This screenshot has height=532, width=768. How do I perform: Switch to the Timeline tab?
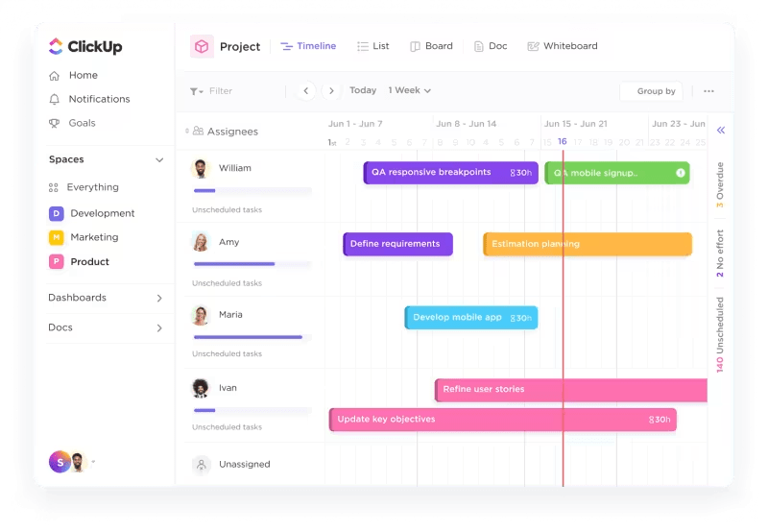308,46
